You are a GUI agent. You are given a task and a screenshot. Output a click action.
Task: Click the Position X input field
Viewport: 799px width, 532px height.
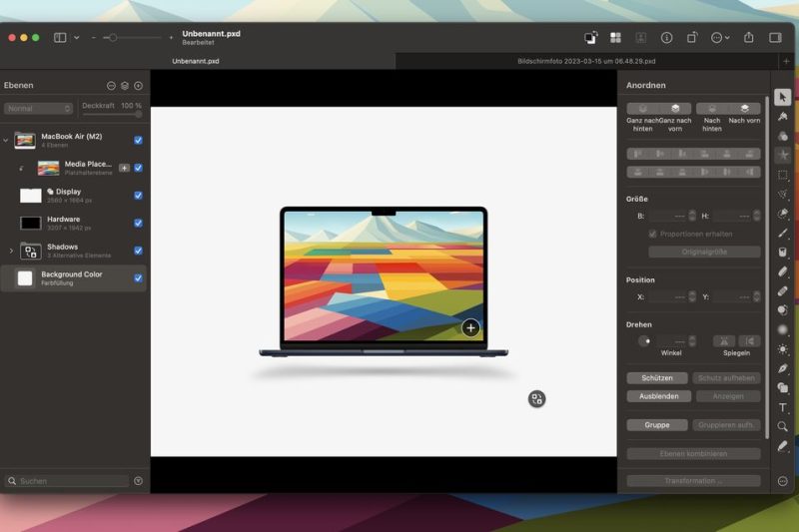pyautogui.click(x=667, y=296)
